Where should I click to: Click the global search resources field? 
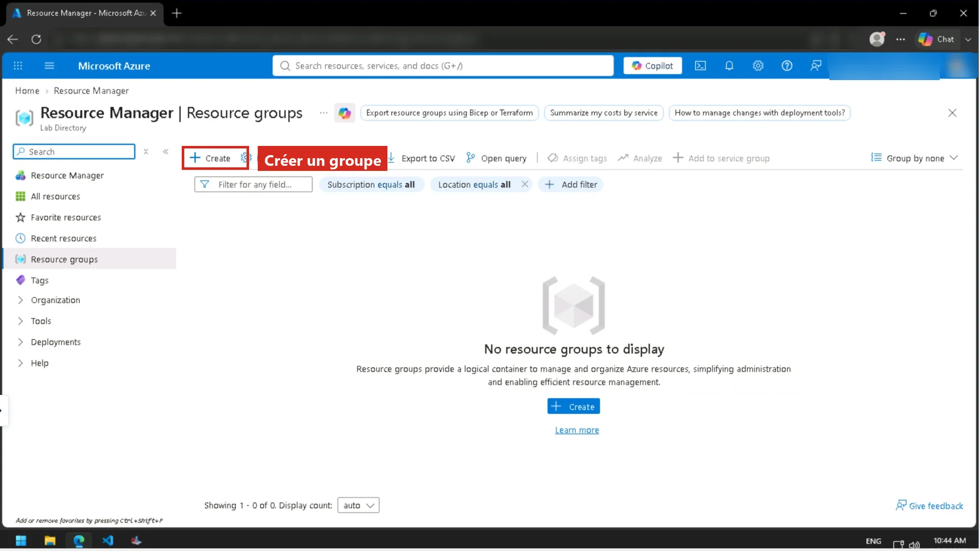[x=443, y=66]
